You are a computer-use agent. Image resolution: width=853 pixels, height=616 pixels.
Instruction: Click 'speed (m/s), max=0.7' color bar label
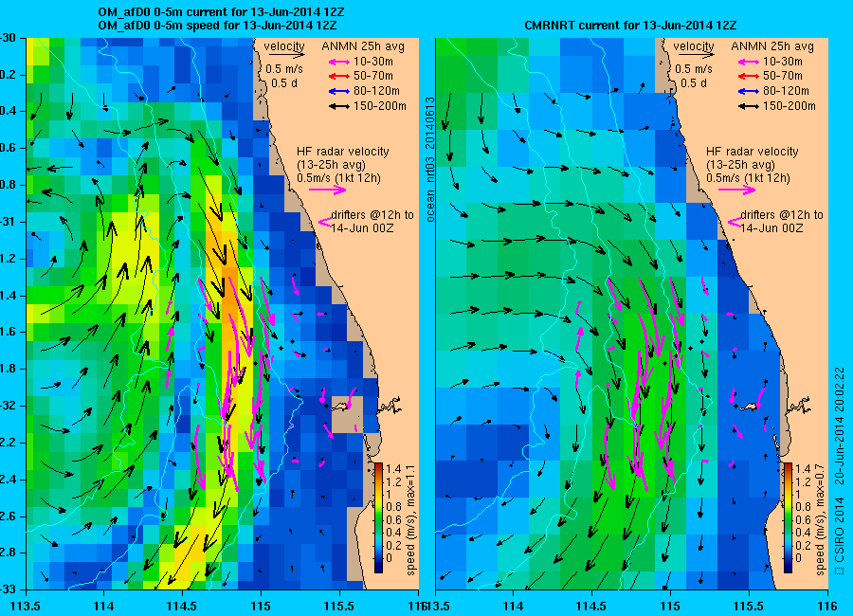(821, 519)
